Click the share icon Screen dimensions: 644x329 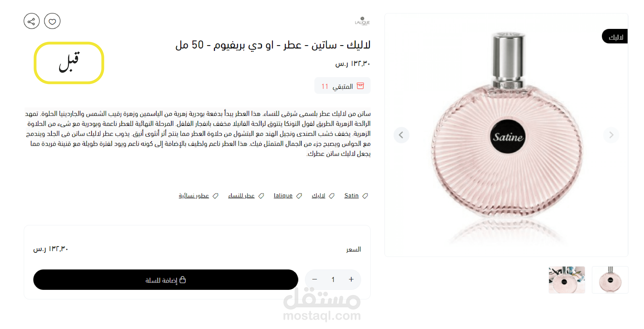31,21
